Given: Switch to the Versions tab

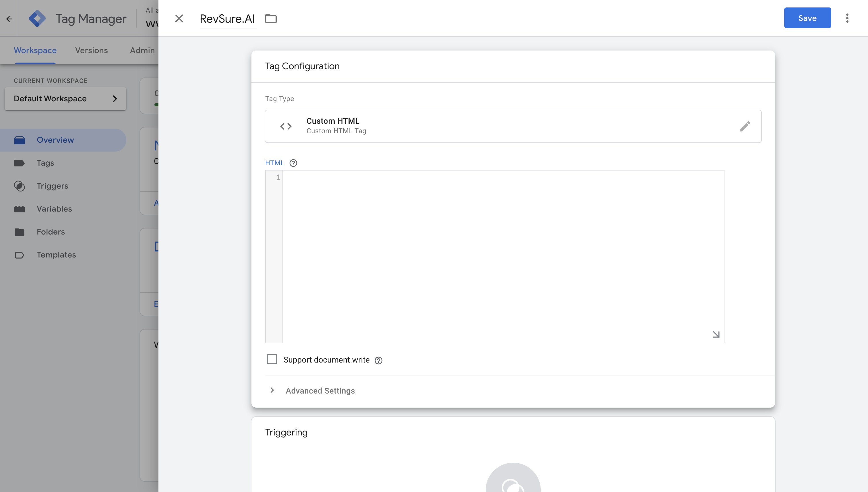Looking at the screenshot, I should click(x=91, y=50).
